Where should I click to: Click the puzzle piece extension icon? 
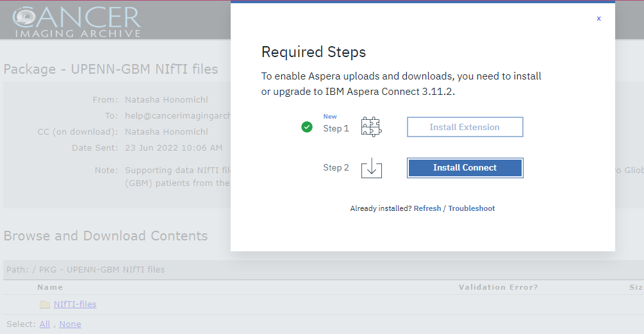(371, 126)
